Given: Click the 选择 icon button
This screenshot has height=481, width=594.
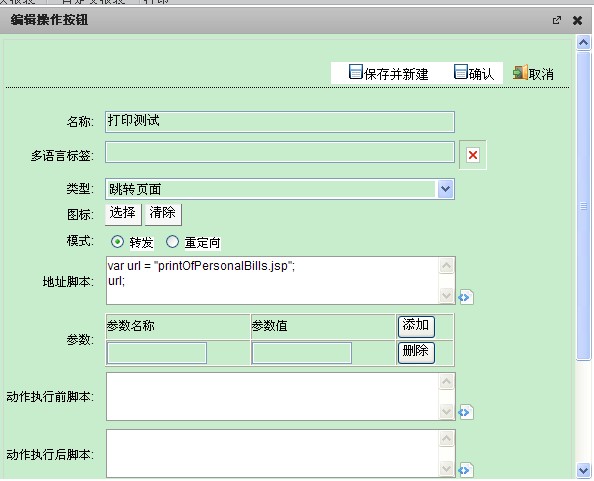Looking at the screenshot, I should [123, 213].
